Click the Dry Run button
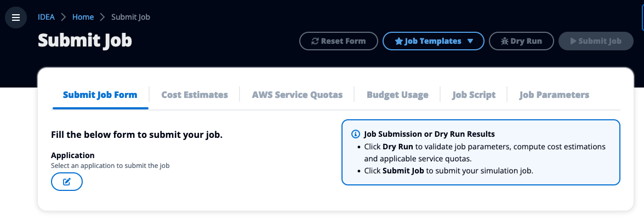The image size is (644, 221). (521, 41)
